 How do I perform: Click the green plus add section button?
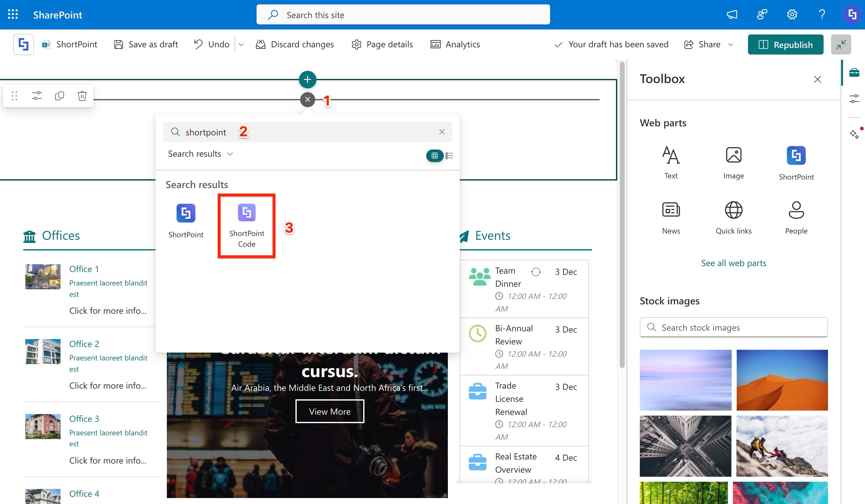307,80
